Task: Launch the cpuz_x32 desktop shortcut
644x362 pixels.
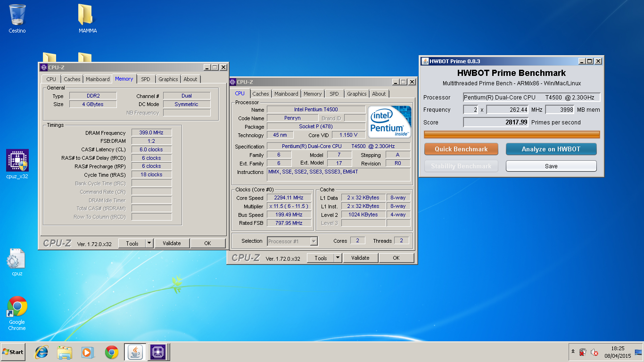Action: (x=17, y=164)
